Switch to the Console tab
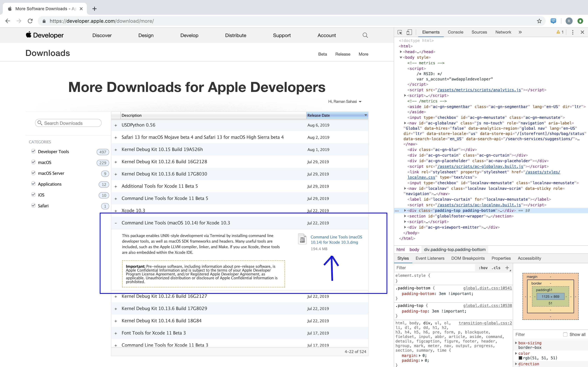588x367 pixels. [x=455, y=32]
